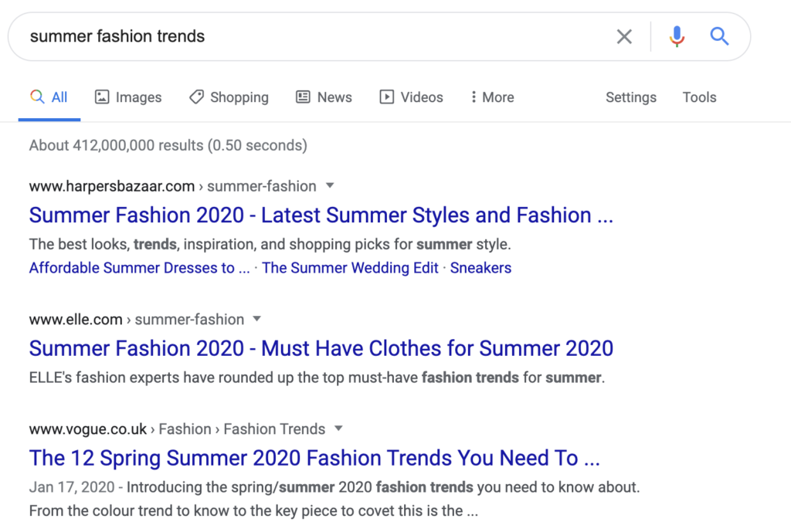Click the www.harpersbazaar.com URL text
This screenshot has height=532, width=791.
pyautogui.click(x=112, y=186)
